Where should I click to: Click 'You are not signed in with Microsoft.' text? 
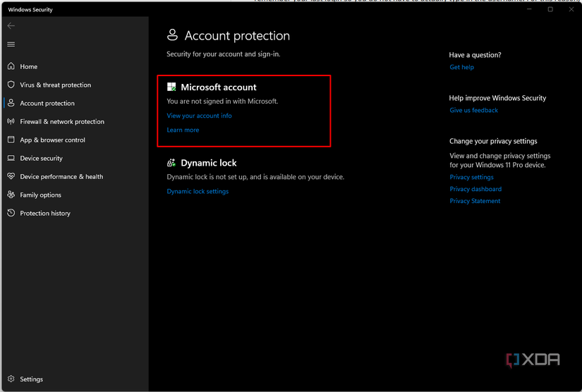(222, 102)
